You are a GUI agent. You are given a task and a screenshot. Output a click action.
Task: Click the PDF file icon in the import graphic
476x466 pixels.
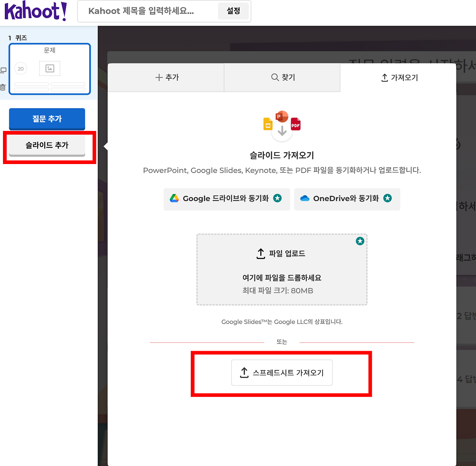tap(296, 124)
